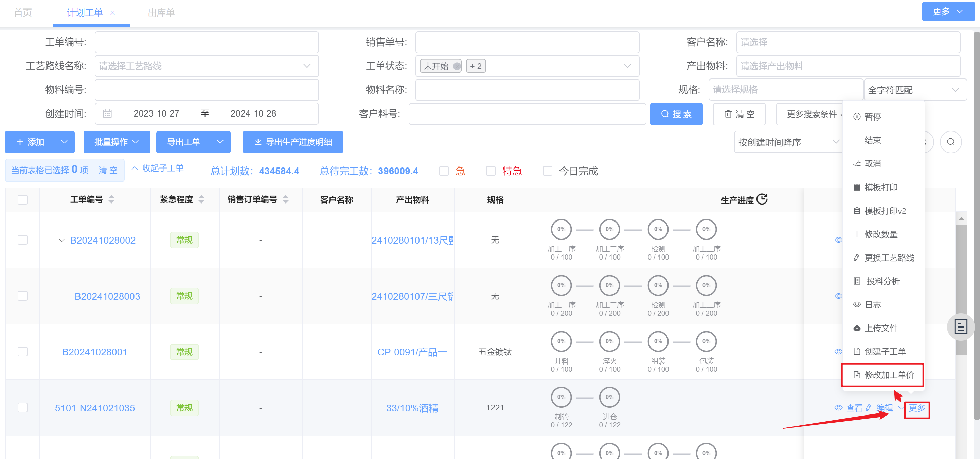Open work order 5101-N241021035 link

point(95,408)
